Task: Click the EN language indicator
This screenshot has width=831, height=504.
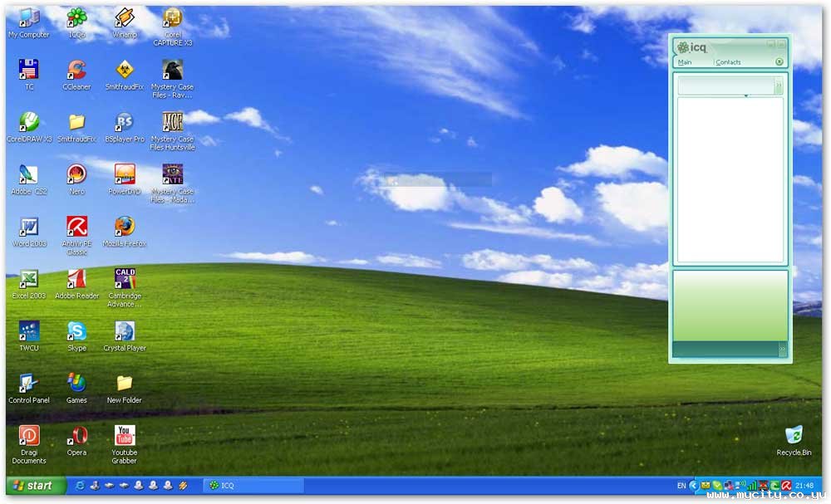Action: pyautogui.click(x=681, y=485)
